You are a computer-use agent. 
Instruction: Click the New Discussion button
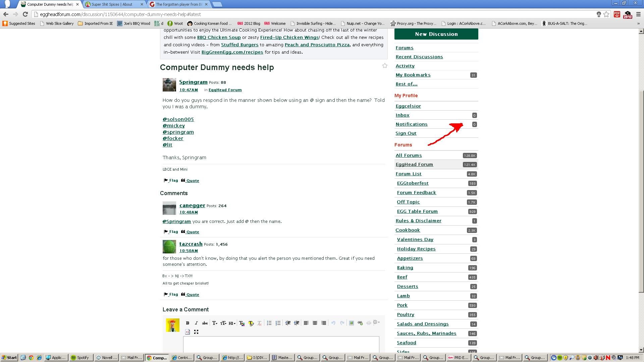[436, 34]
